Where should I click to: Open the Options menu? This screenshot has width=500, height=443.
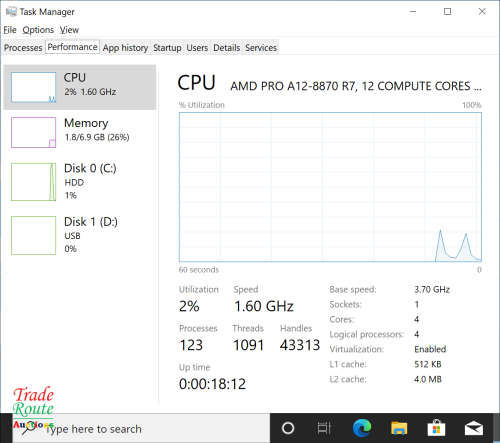(38, 30)
